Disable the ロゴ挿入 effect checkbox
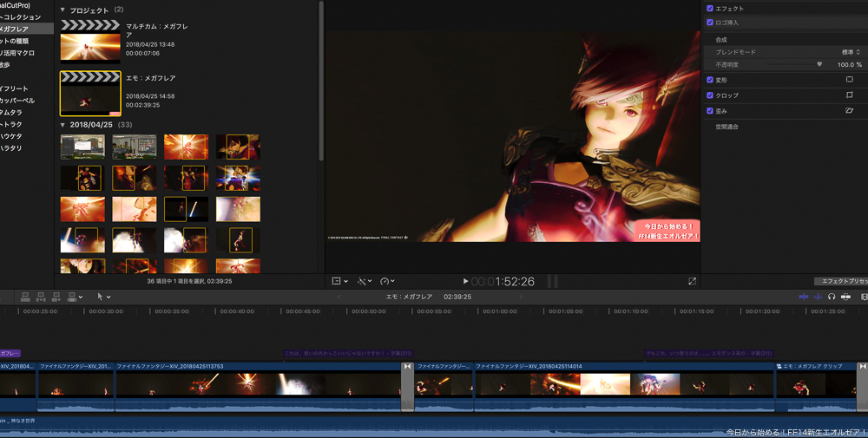Image resolution: width=868 pixels, height=438 pixels. pyautogui.click(x=710, y=23)
